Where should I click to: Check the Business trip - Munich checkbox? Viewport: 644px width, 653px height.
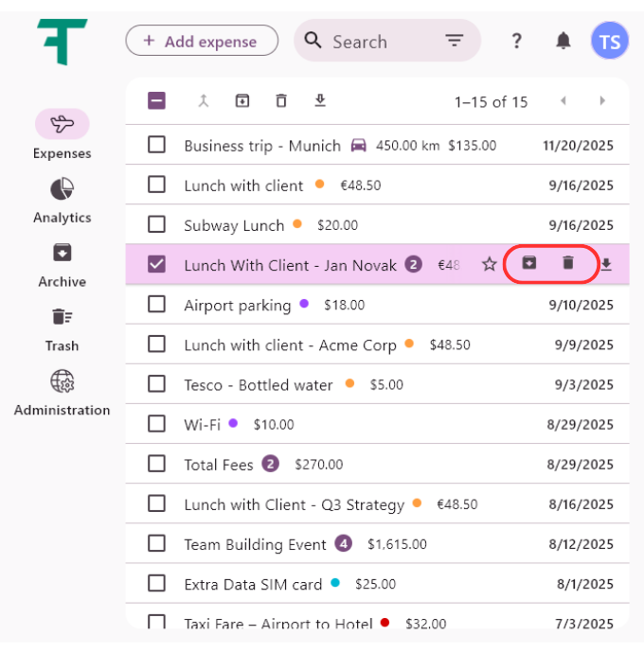pyautogui.click(x=157, y=145)
